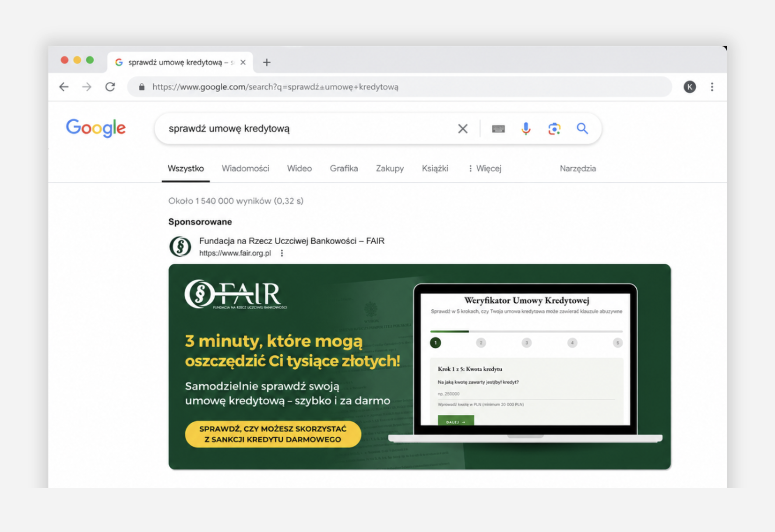Image resolution: width=775 pixels, height=532 pixels.
Task: Switch to the Wiadomości tab
Action: click(x=245, y=168)
